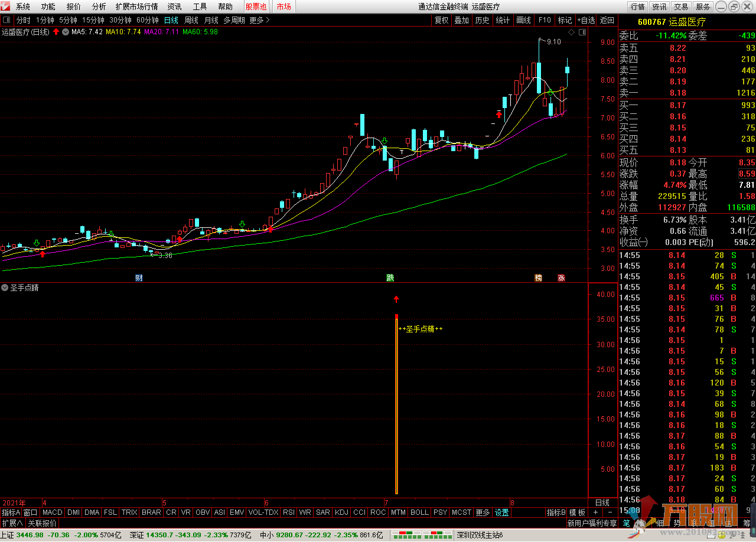Click the 行情 button in title bar

click(637, 6)
